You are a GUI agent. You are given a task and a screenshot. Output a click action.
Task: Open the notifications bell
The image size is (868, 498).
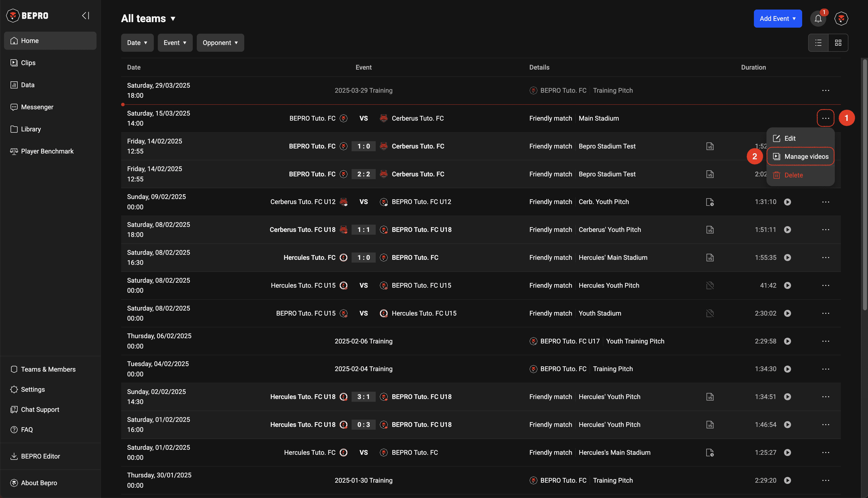pos(818,19)
